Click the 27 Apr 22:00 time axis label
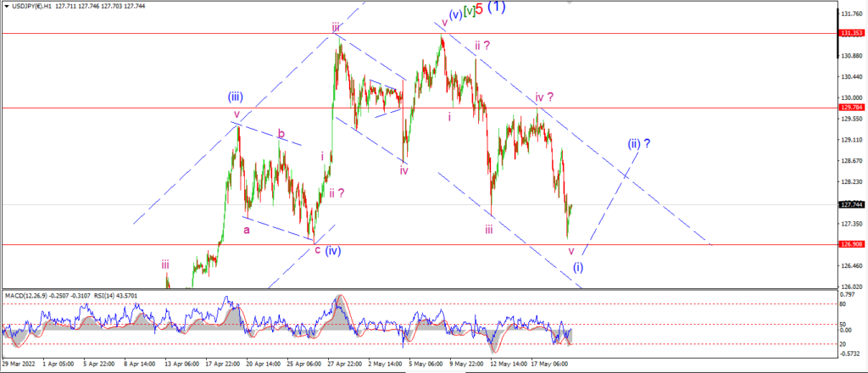Image resolution: width=868 pixels, height=373 pixels. (345, 365)
